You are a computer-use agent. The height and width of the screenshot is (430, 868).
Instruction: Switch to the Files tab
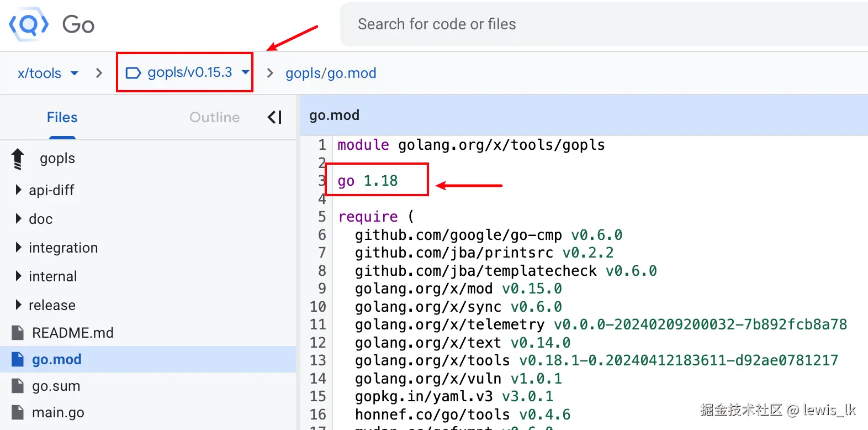[62, 117]
